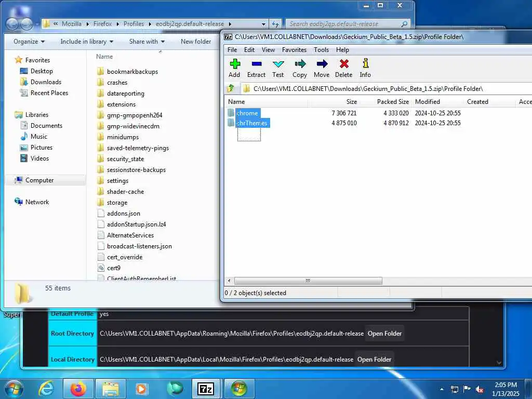
Task: Go up one folder level in 7-Zip
Action: pos(231,88)
